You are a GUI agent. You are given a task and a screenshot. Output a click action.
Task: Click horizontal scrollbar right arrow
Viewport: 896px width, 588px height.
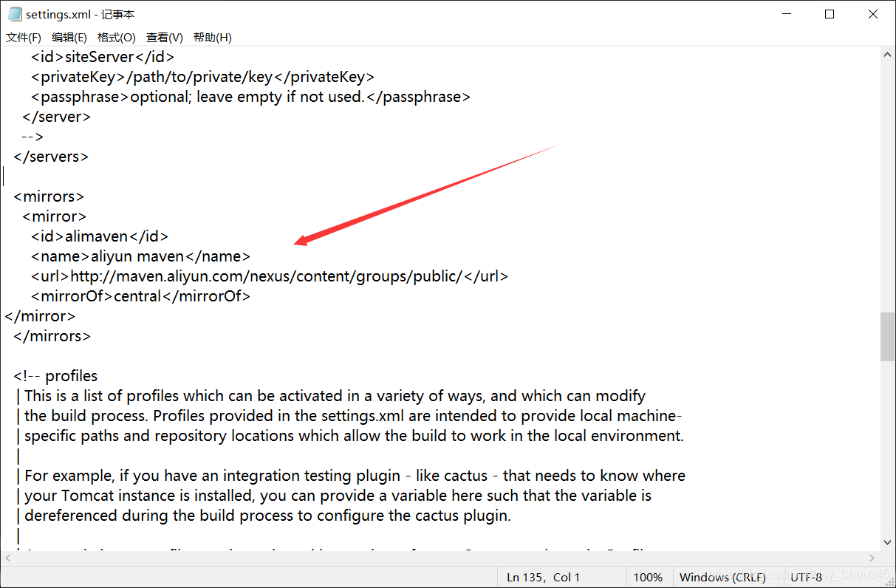pos(872,559)
